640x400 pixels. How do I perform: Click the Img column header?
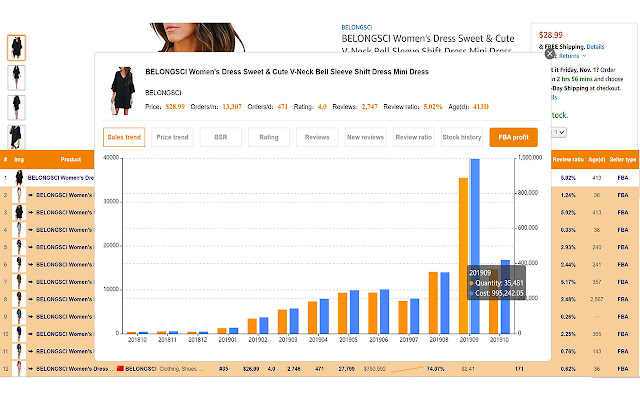coord(19,160)
